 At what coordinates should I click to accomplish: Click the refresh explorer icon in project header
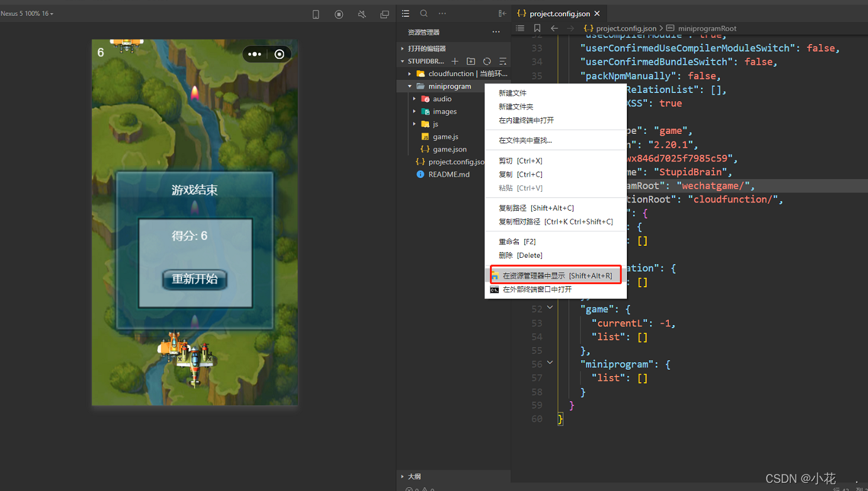click(x=487, y=61)
